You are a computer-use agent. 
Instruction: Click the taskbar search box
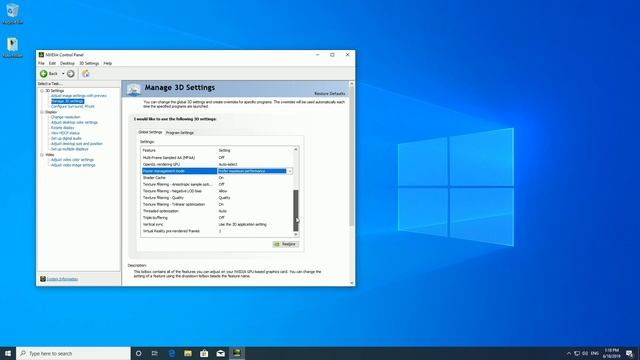coord(73,353)
